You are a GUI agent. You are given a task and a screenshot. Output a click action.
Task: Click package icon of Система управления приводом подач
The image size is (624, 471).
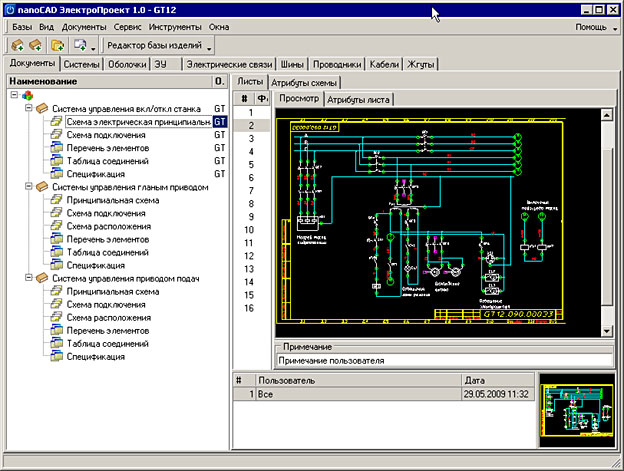coord(42,278)
